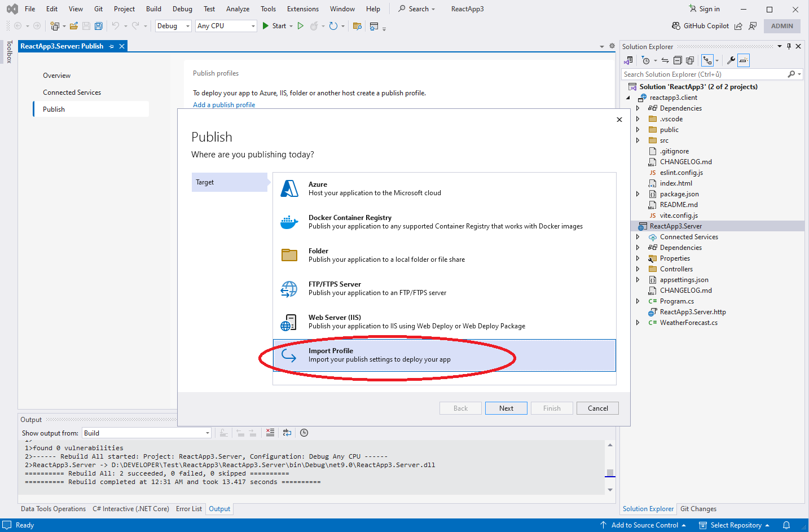Click the Sync with Active Document icon
This screenshot has height=532, width=809.
pyautogui.click(x=665, y=60)
